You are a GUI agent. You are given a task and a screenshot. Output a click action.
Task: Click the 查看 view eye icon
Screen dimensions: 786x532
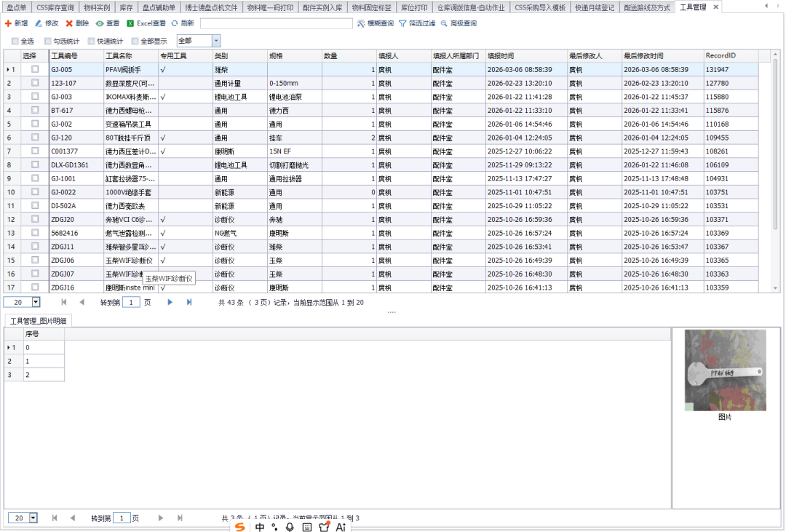[x=100, y=23]
